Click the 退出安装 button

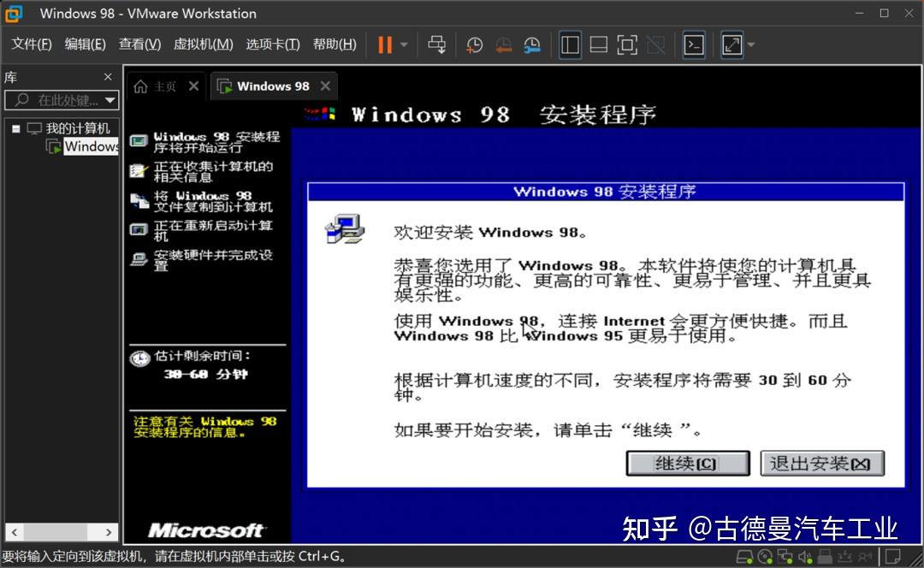(821, 463)
